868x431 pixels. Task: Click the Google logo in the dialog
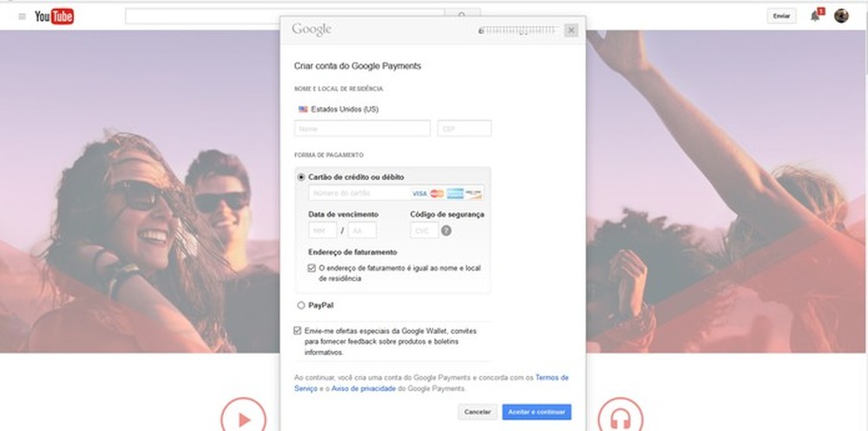[x=312, y=30]
